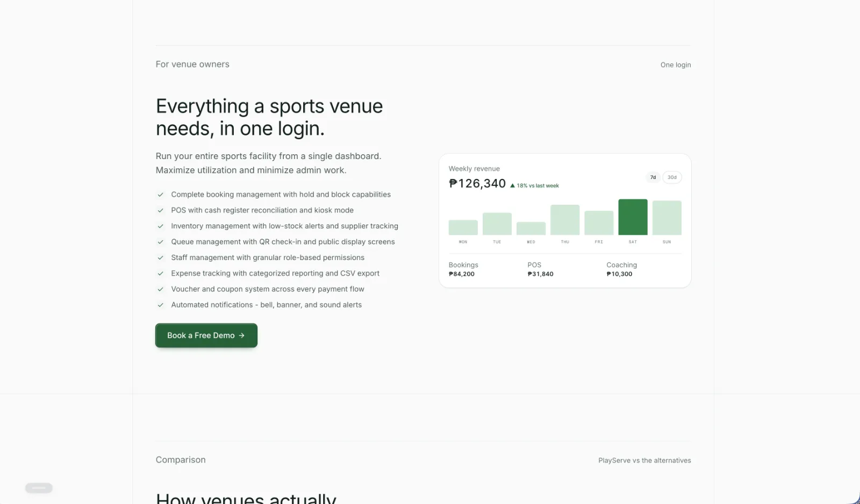Click checkmark icon next to Queue management
This screenshot has height=504, width=860.
160,242
